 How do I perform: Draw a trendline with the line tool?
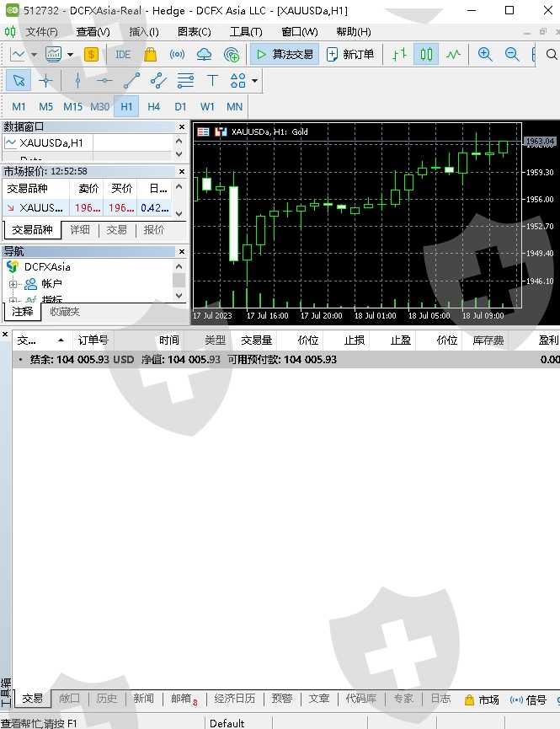[x=131, y=81]
